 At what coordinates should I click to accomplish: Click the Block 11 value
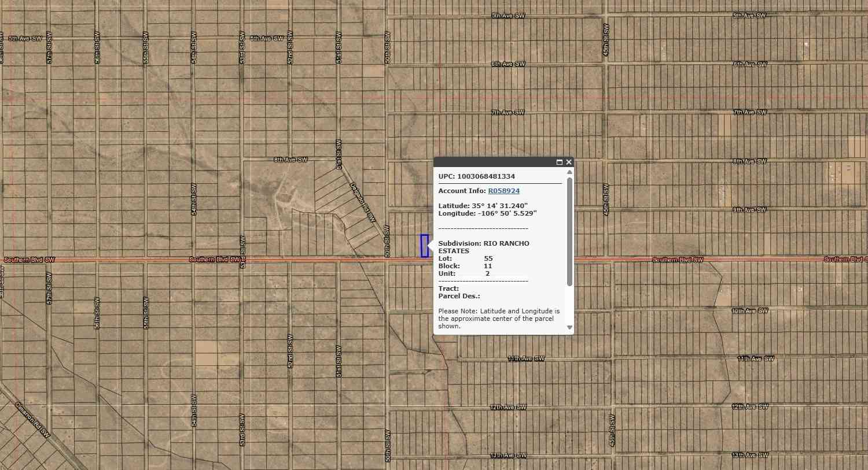tap(488, 266)
